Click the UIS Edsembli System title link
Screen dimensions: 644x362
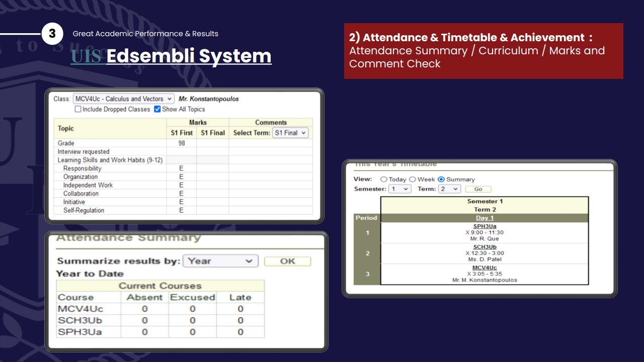[171, 56]
